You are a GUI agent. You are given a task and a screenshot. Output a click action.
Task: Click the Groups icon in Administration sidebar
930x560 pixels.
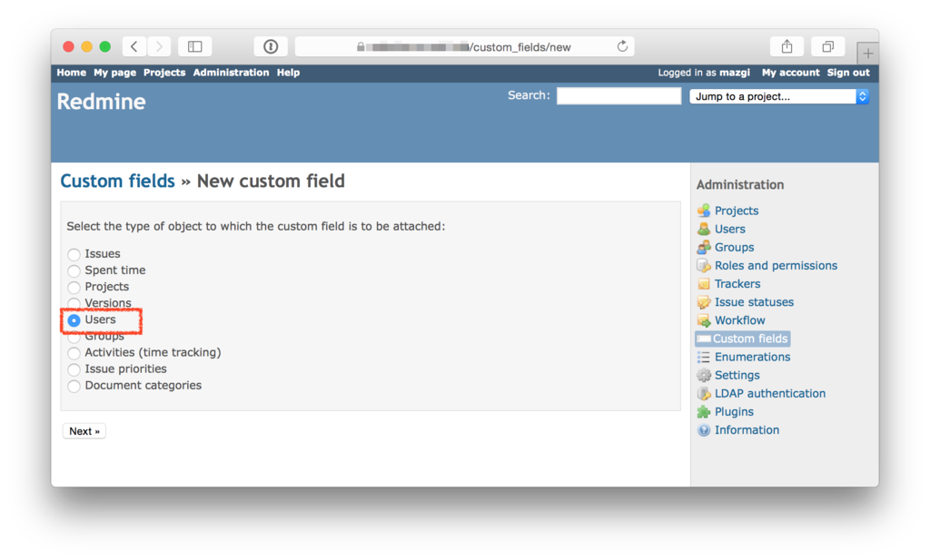(704, 248)
